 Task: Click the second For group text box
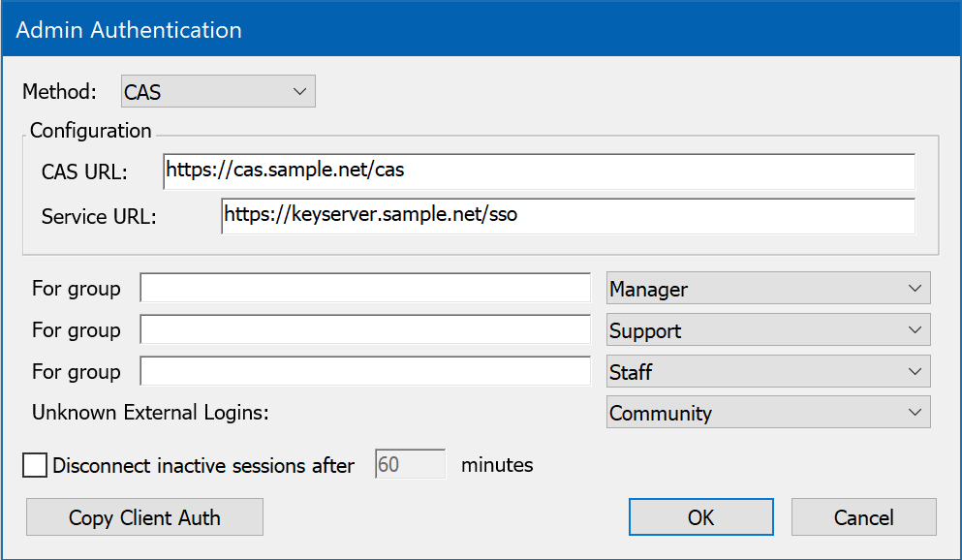(365, 330)
